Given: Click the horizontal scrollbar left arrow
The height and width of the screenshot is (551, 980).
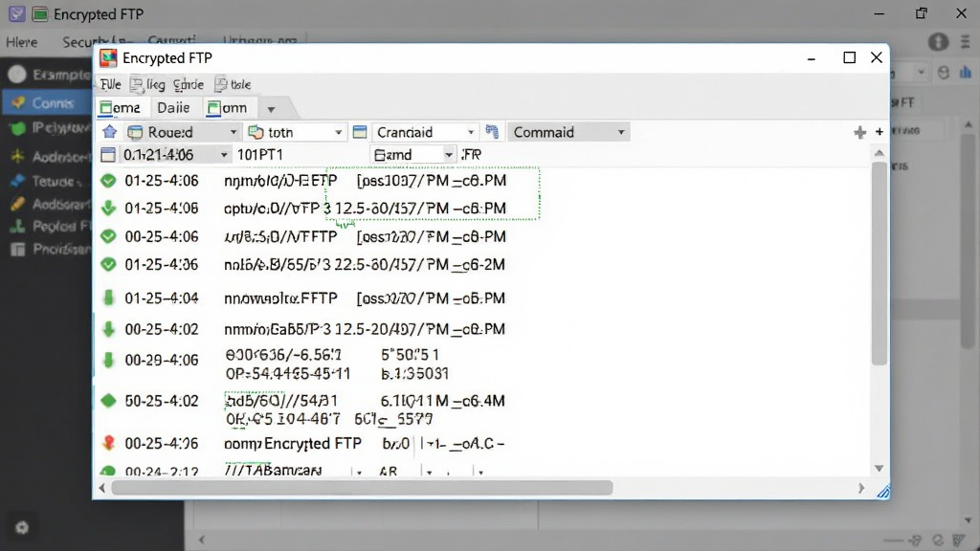Looking at the screenshot, I should click(102, 488).
